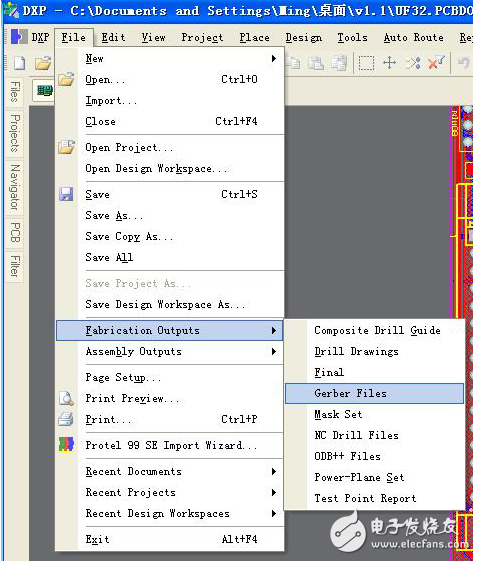
Task: Expand Recent Design Workspaces submenu
Action: click(274, 513)
